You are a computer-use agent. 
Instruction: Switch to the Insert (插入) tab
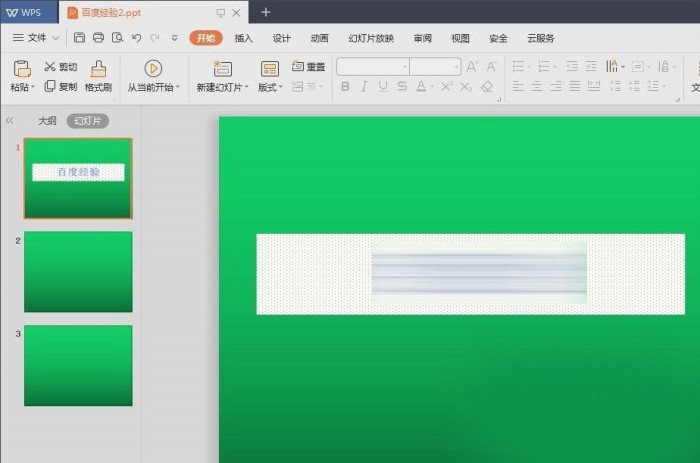coord(244,38)
